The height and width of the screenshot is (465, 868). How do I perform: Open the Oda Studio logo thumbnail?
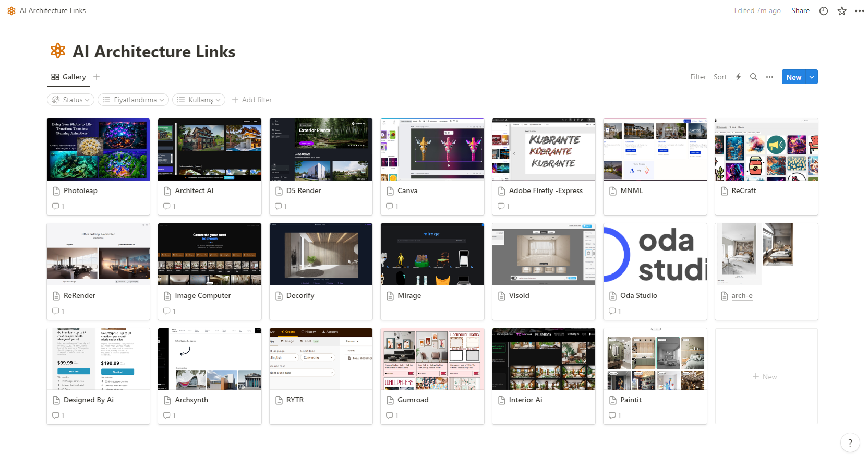coord(655,254)
